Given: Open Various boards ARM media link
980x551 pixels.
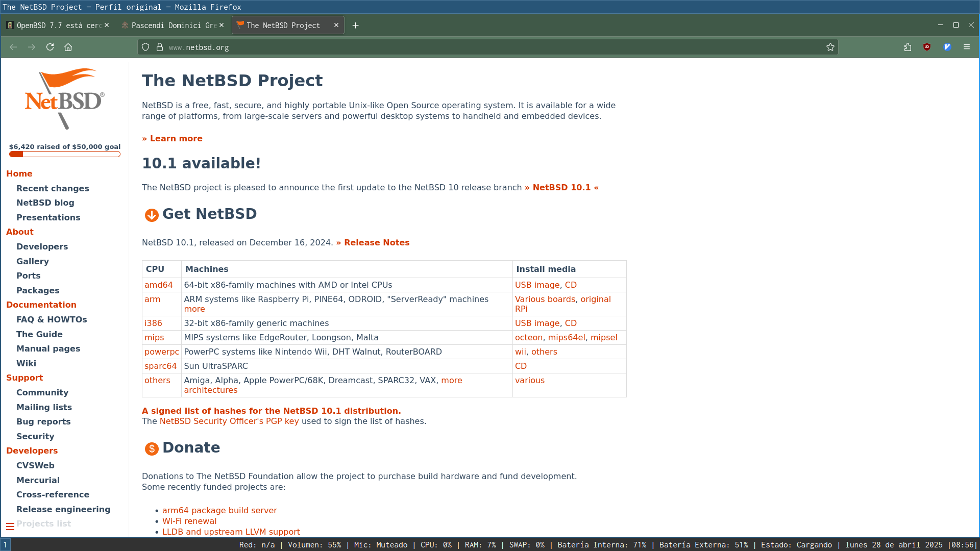Looking at the screenshot, I should coord(545,299).
